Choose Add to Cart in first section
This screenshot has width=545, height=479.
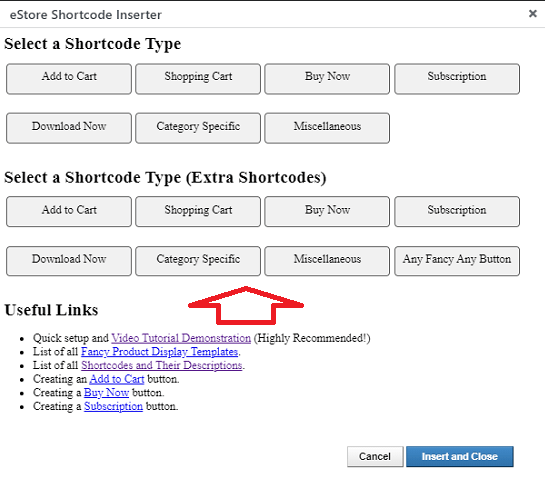coord(69,79)
